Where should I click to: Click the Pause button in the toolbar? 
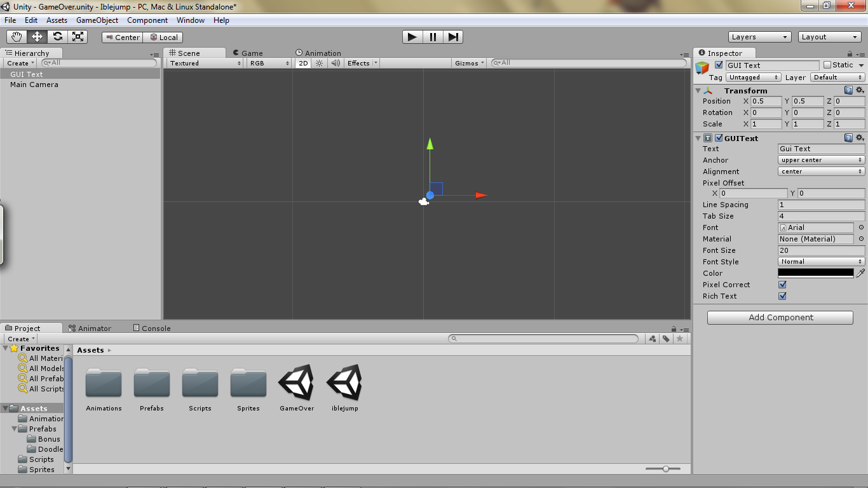pos(433,37)
